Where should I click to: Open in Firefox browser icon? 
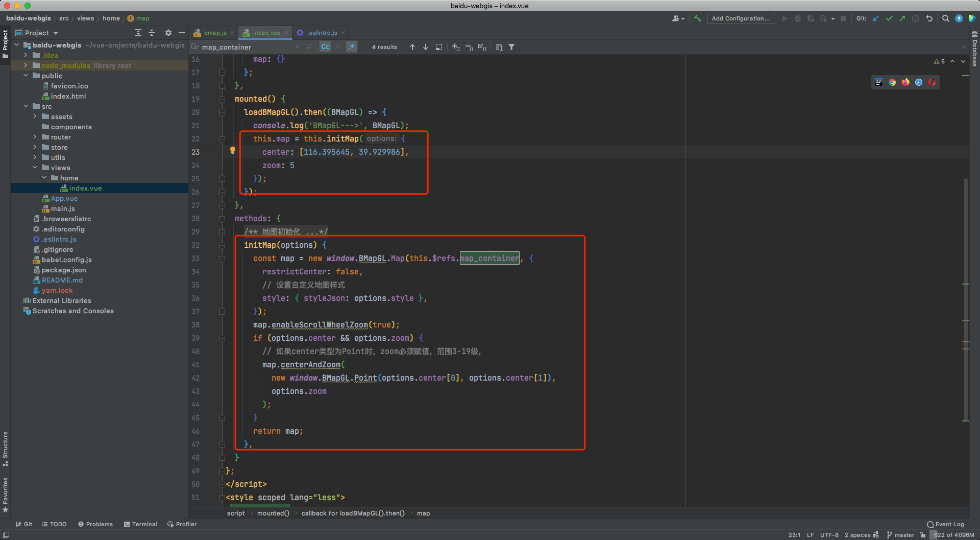905,82
